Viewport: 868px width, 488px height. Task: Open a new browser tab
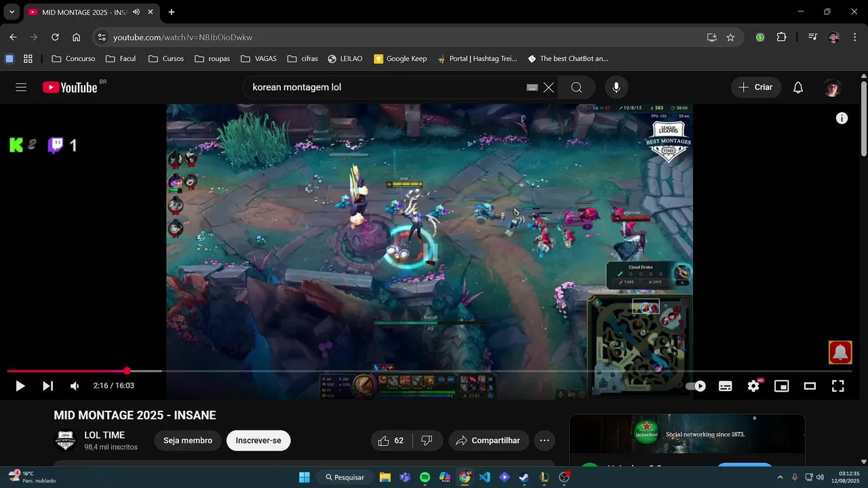[x=172, y=12]
